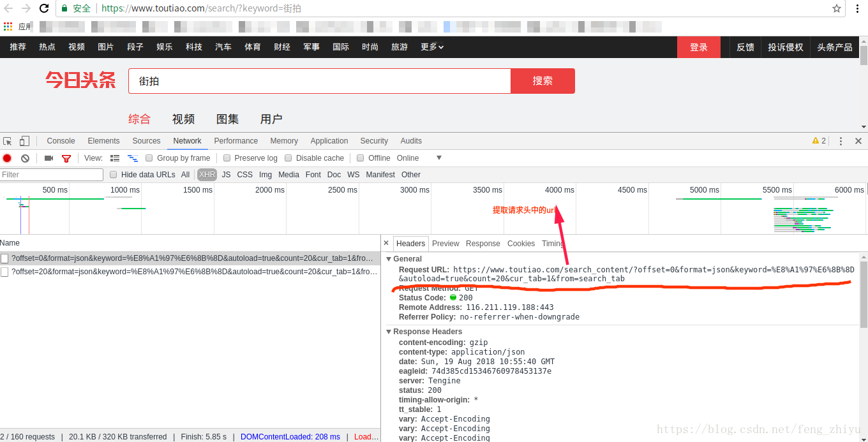Click the browser forward arrow
Image resolution: width=868 pixels, height=442 pixels.
[x=26, y=8]
